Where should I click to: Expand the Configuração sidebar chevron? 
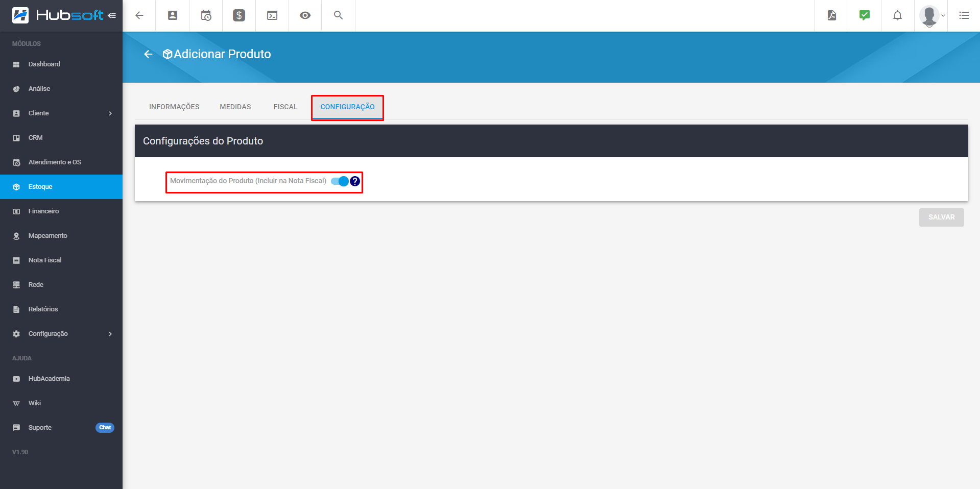[110, 334]
